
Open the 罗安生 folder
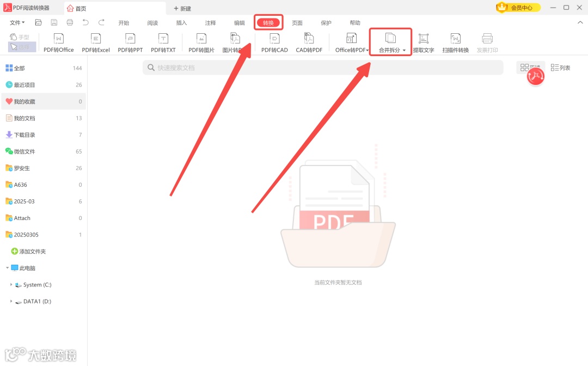coord(44,168)
